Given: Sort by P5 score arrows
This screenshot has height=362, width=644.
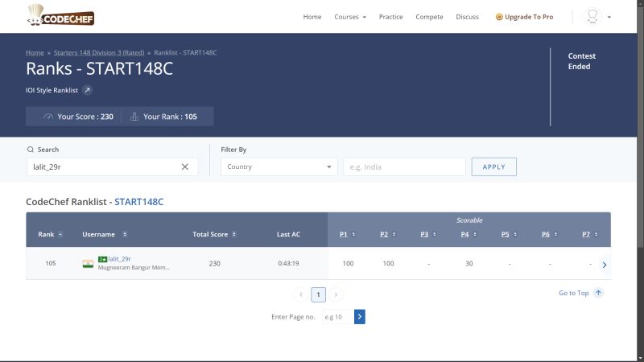Looking at the screenshot, I should pyautogui.click(x=515, y=234).
